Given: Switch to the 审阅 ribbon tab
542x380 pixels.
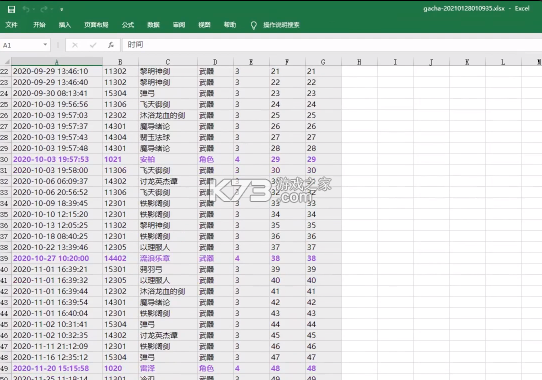Looking at the screenshot, I should (x=179, y=25).
